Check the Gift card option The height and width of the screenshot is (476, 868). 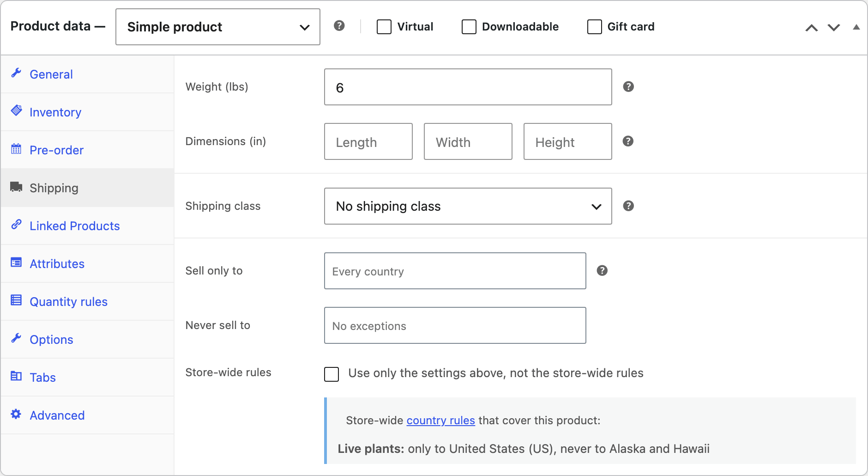(x=595, y=27)
